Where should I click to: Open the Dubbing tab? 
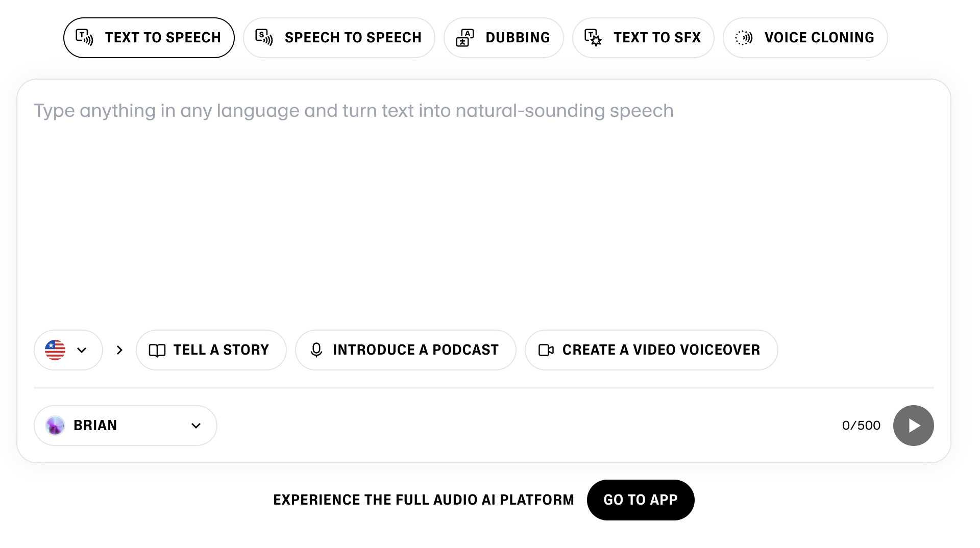click(503, 38)
